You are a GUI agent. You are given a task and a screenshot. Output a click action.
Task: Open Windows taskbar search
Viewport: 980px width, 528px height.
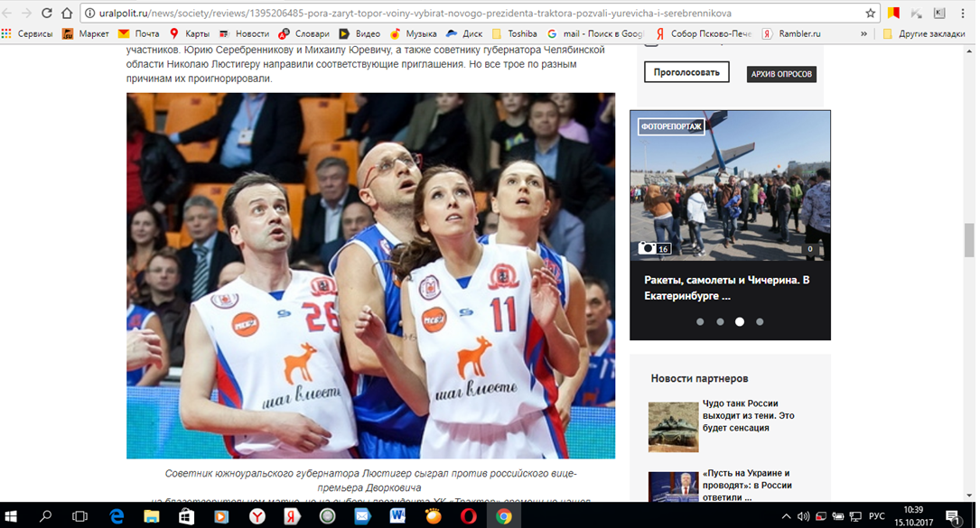point(46,516)
